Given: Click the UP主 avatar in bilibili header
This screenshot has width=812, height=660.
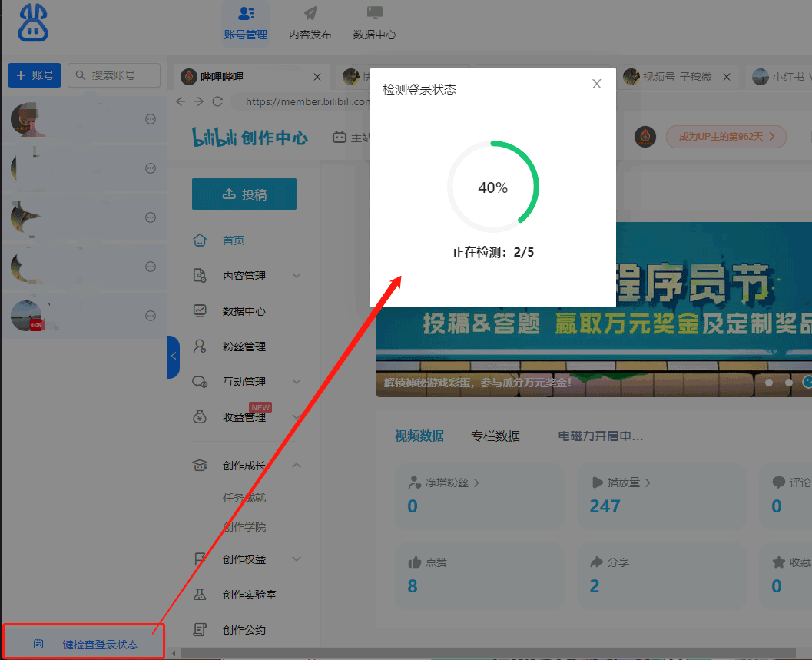Looking at the screenshot, I should coord(645,137).
